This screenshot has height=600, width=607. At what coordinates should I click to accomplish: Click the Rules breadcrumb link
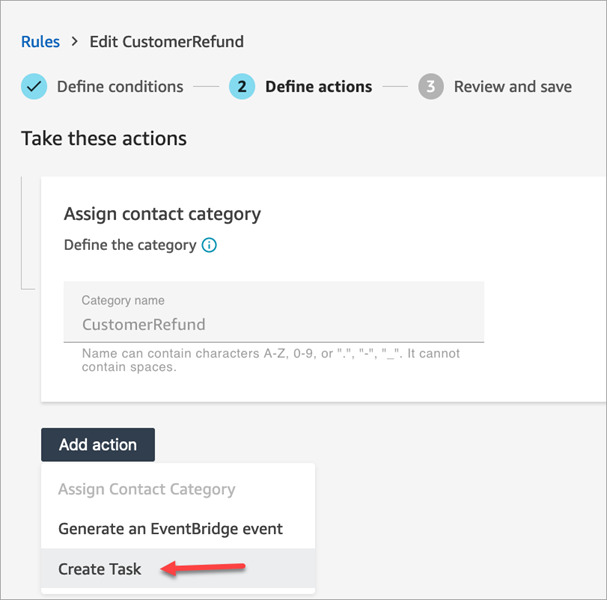pos(40,42)
